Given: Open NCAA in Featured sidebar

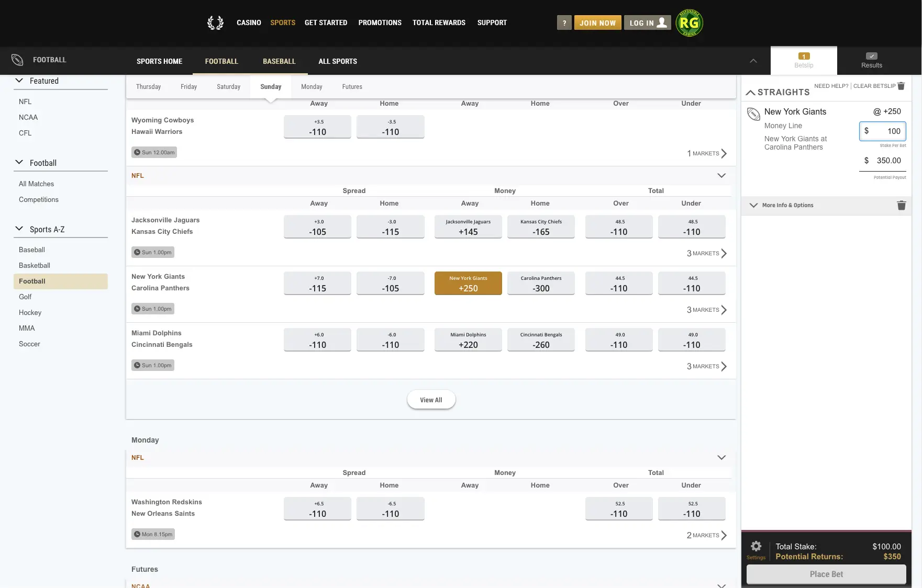Looking at the screenshot, I should [28, 117].
